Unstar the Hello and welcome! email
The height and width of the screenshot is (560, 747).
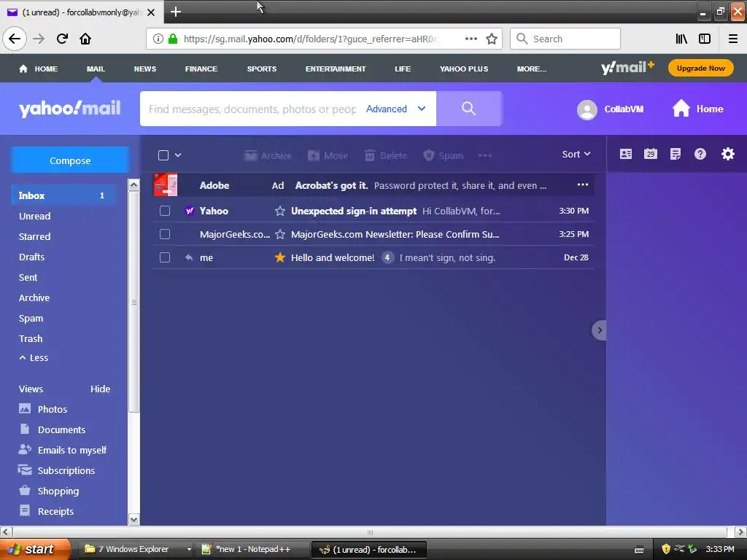[x=280, y=257]
